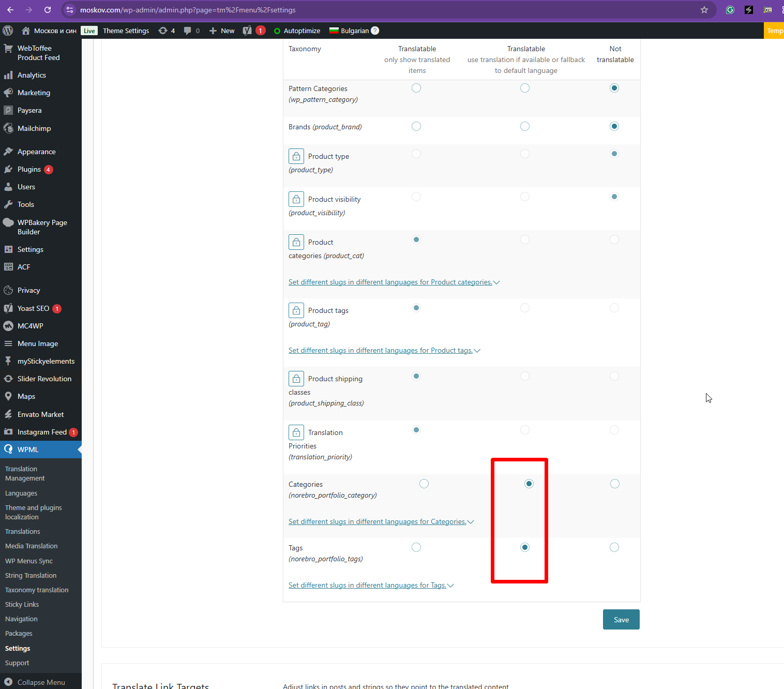This screenshot has width=784, height=689.
Task: Set portfolio Tags to Not translatable
Action: pos(614,547)
